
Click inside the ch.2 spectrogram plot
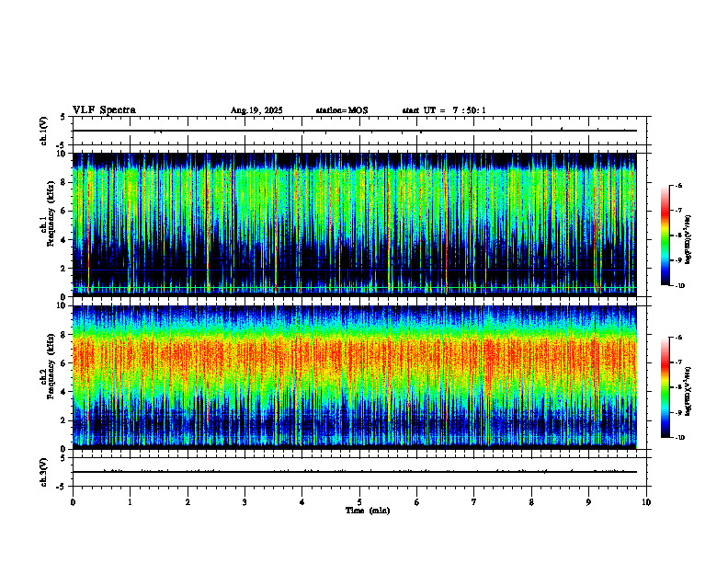tap(355, 377)
